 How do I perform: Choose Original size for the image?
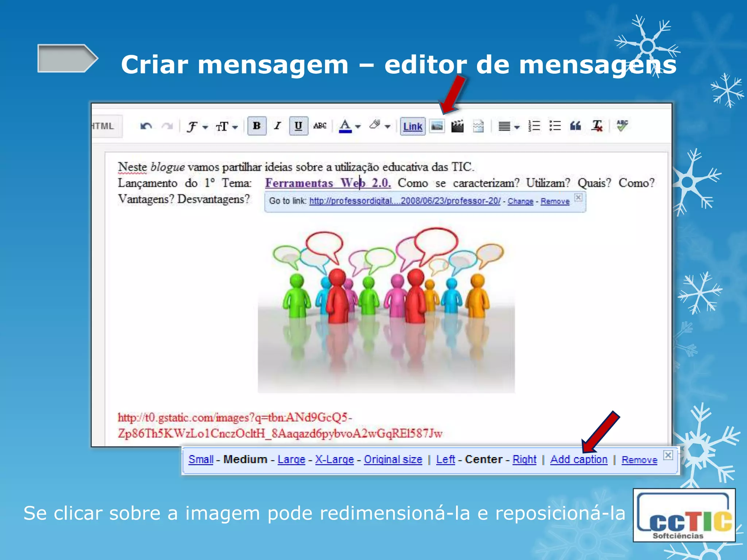(x=393, y=459)
